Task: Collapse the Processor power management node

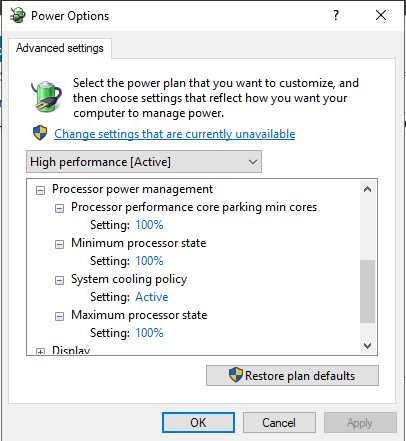Action: tap(40, 190)
